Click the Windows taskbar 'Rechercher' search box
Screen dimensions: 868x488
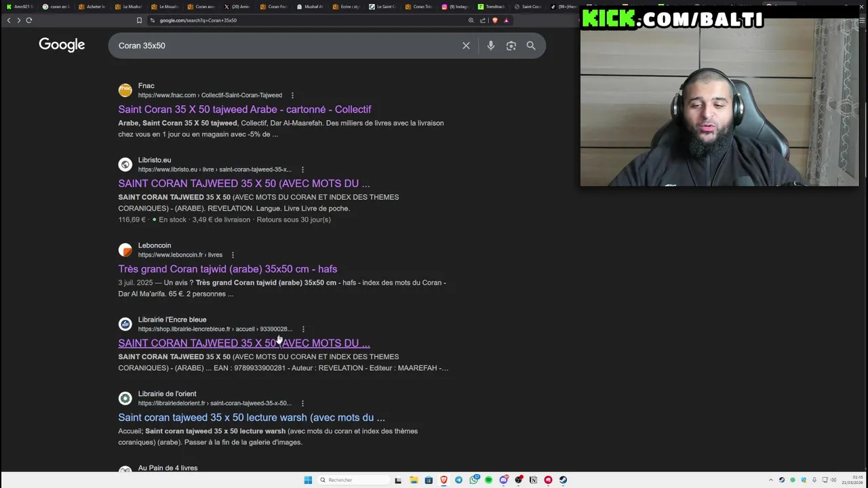353,480
